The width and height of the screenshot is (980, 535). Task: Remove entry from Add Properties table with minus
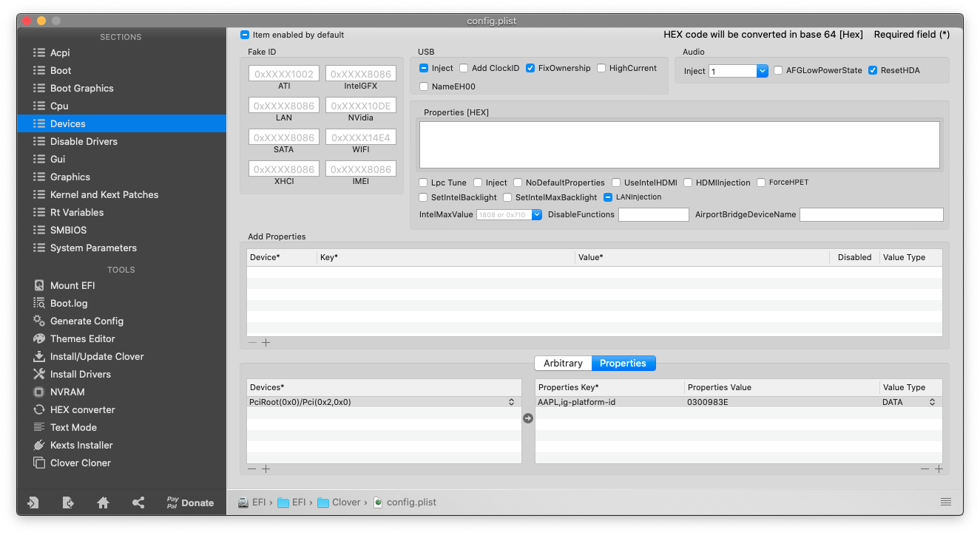point(253,343)
